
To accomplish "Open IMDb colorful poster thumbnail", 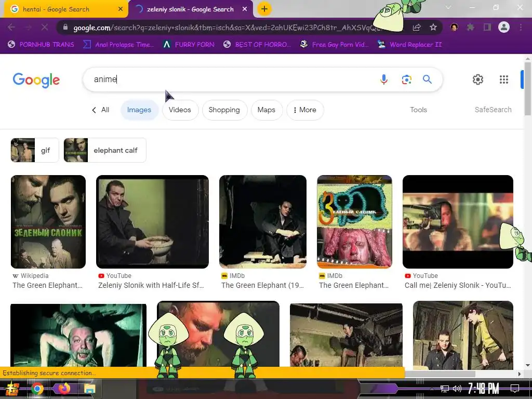I will [x=354, y=222].
